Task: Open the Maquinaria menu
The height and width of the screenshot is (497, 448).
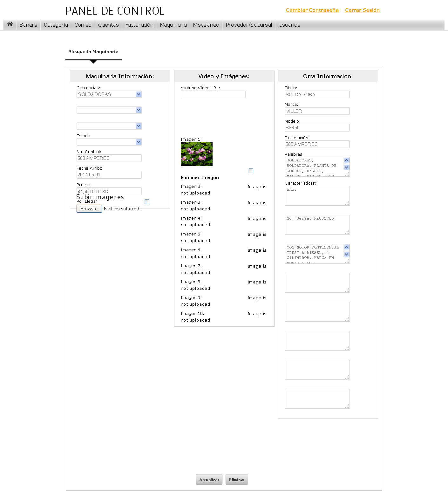Action: coord(173,25)
